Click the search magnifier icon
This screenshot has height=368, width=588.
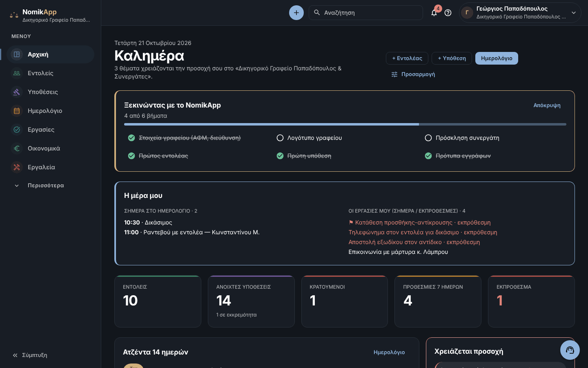click(317, 13)
